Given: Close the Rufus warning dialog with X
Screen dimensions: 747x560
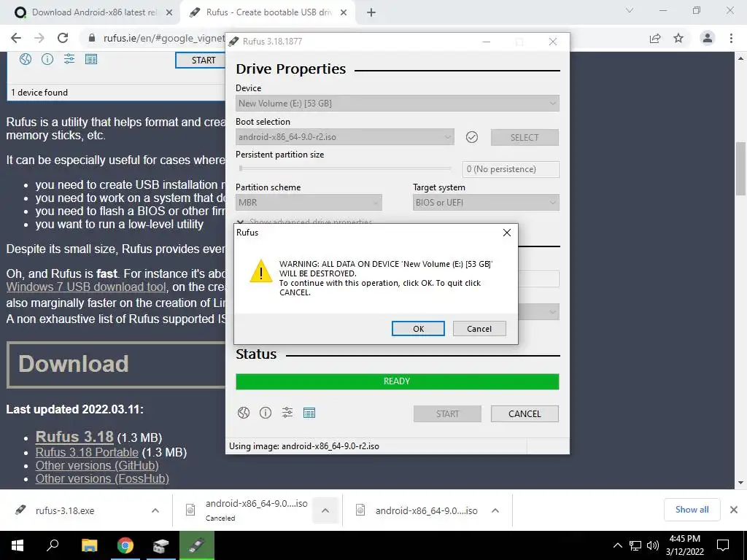Looking at the screenshot, I should click(x=507, y=233).
